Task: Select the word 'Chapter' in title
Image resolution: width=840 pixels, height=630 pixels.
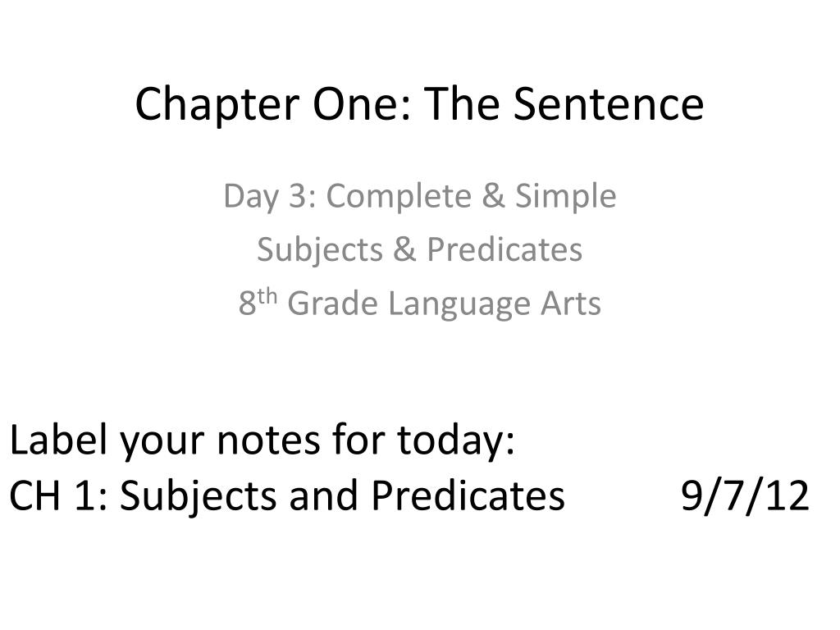Action: click(217, 106)
